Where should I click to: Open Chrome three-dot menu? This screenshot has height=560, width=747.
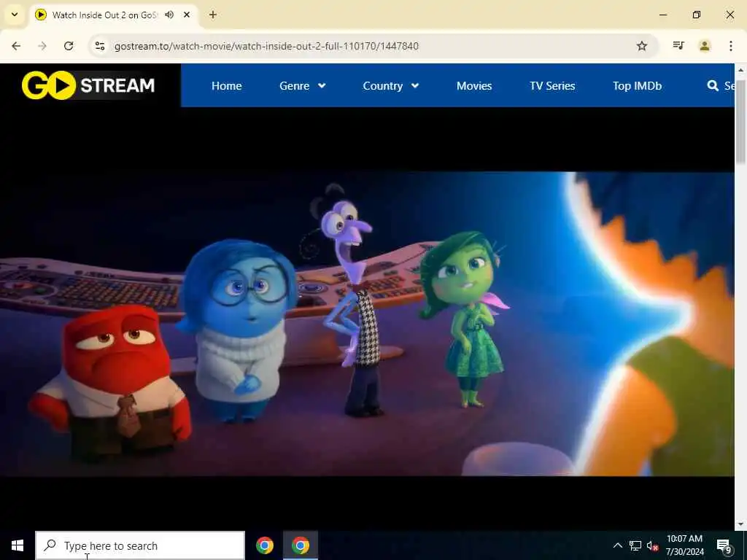click(731, 46)
